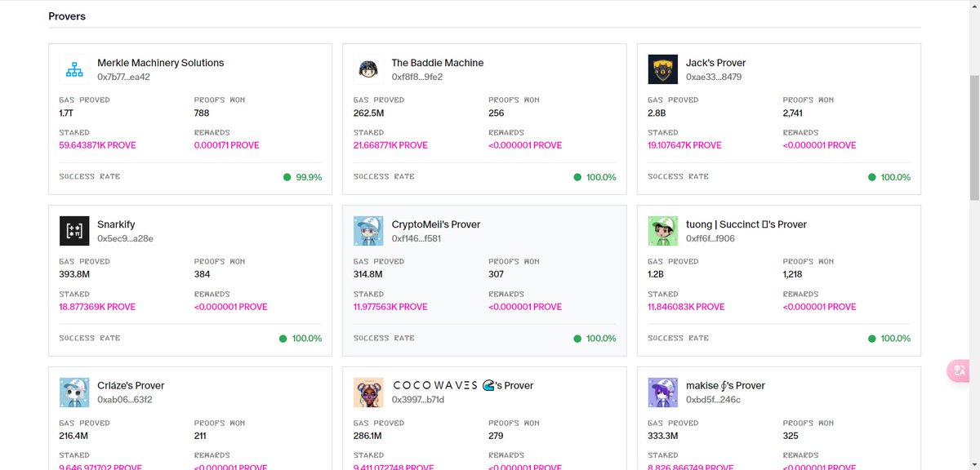The width and height of the screenshot is (980, 470).
Task: Click address 0x7b77...ea42
Action: (123, 78)
